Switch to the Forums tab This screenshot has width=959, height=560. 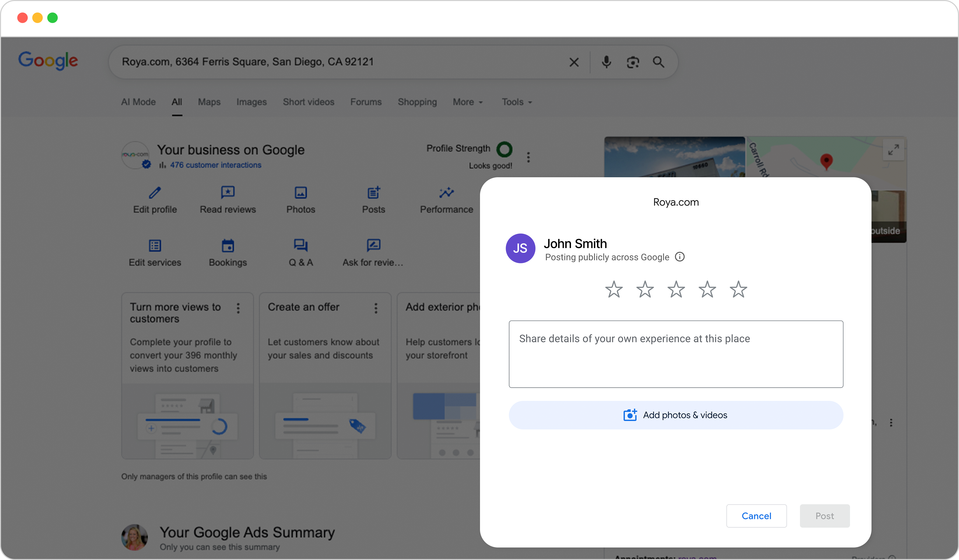coord(366,102)
